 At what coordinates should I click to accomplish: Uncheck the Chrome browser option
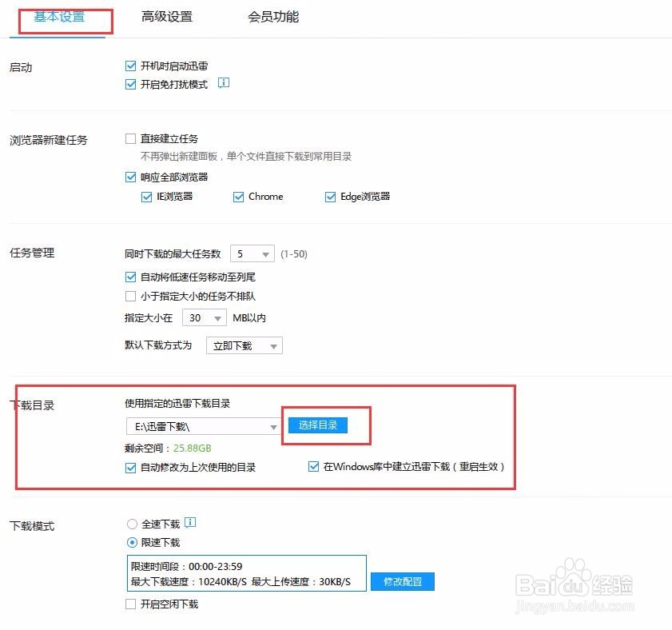pos(237,196)
